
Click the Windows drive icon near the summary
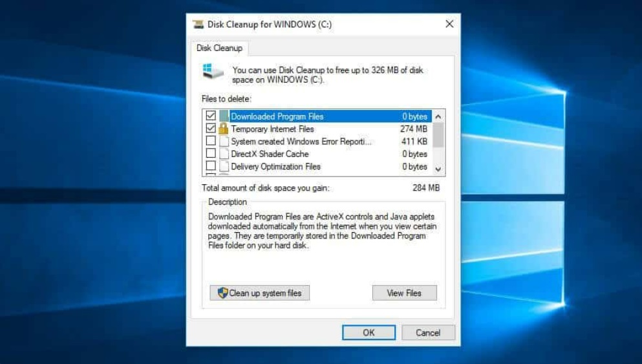[x=213, y=71]
